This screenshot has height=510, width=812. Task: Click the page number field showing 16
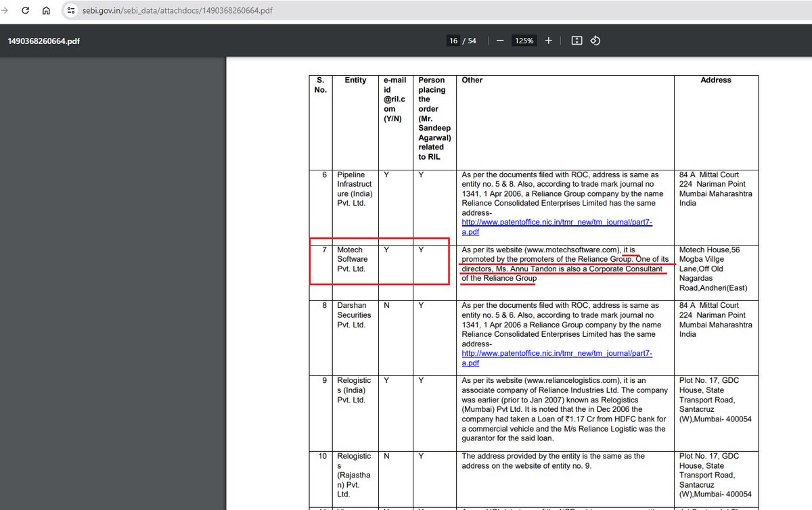tap(453, 41)
